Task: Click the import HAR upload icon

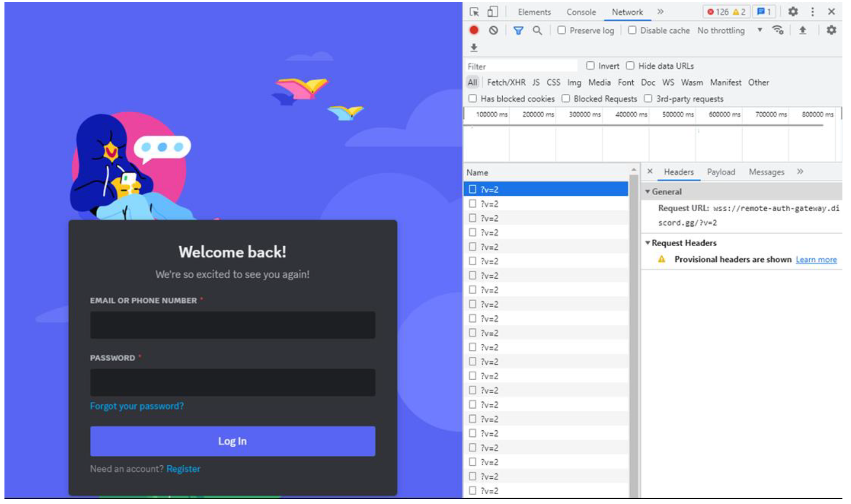Action: tap(803, 30)
